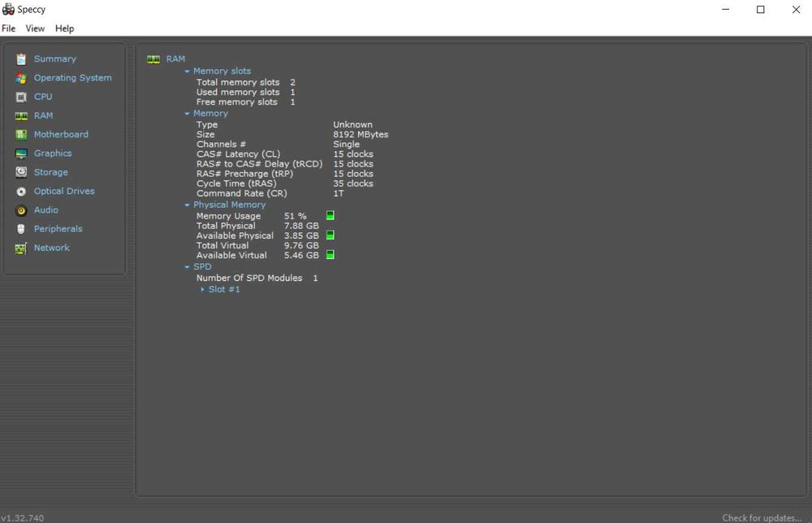This screenshot has height=523, width=812.
Task: Collapse the Memory section arrow
Action: [x=187, y=114]
